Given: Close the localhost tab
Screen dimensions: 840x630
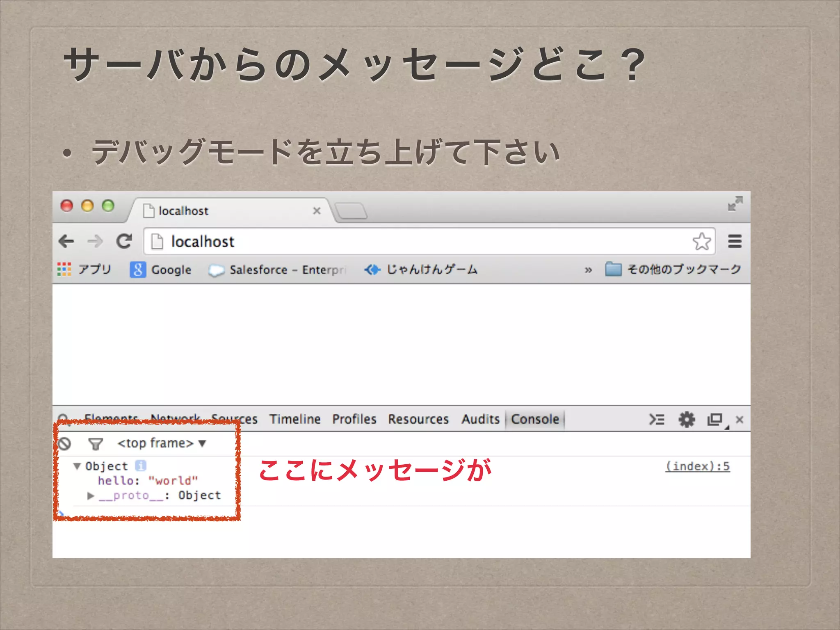Looking at the screenshot, I should 317,211.
